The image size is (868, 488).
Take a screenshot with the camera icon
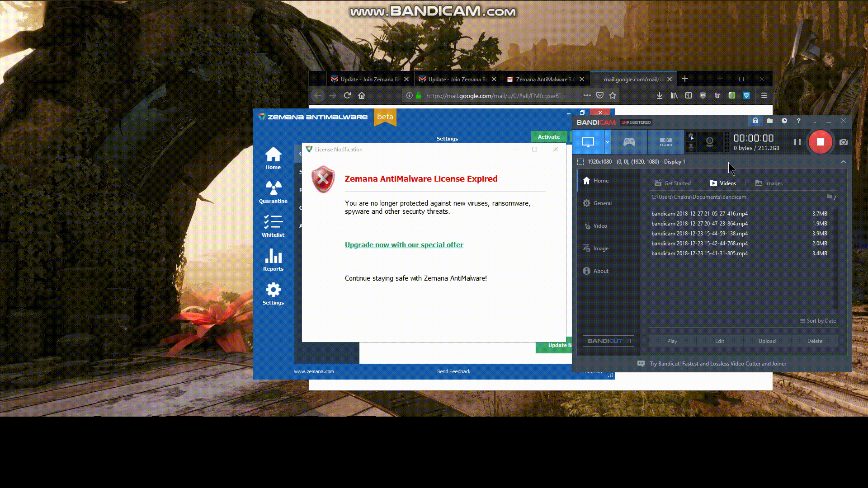pyautogui.click(x=844, y=142)
